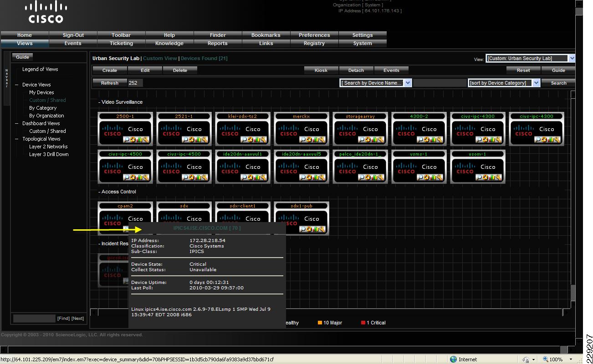Click bar graph icon on storagearray card
593x364 pixels.
(374, 139)
